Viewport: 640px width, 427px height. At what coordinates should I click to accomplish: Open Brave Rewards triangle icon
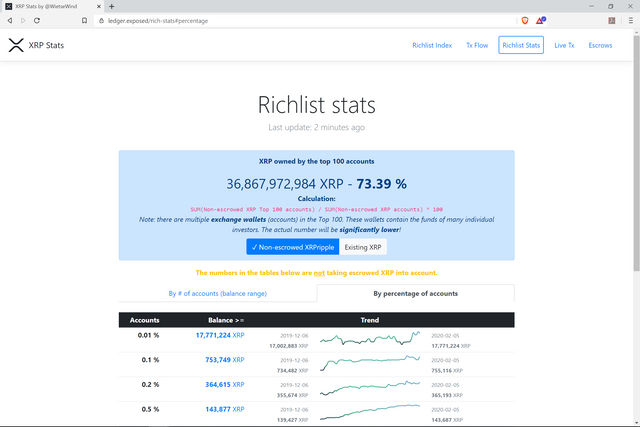[x=541, y=20]
